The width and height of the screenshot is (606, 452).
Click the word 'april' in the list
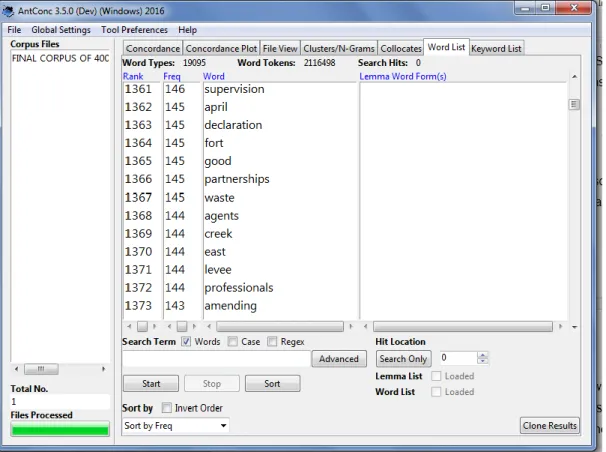point(216,107)
